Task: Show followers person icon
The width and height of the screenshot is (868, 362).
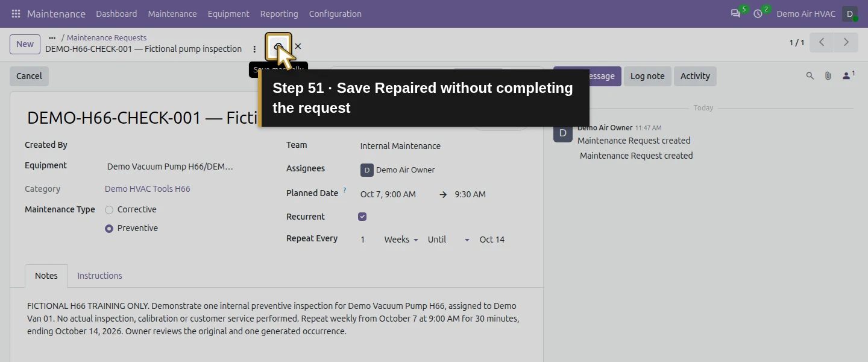Action: pos(848,75)
